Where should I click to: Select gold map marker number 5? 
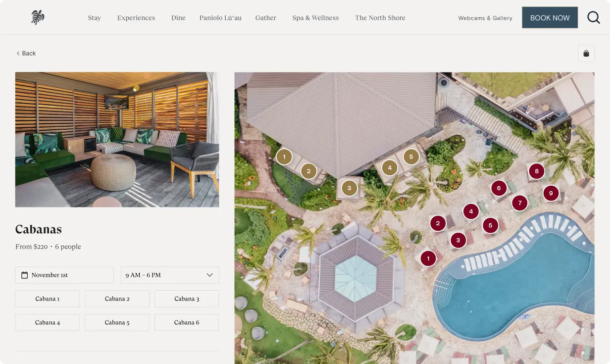411,157
